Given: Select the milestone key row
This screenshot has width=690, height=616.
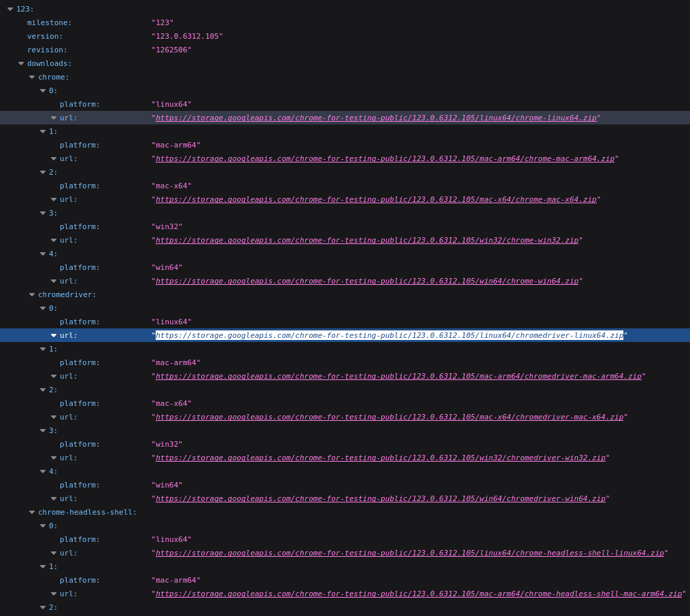Looking at the screenshot, I should [x=49, y=23].
